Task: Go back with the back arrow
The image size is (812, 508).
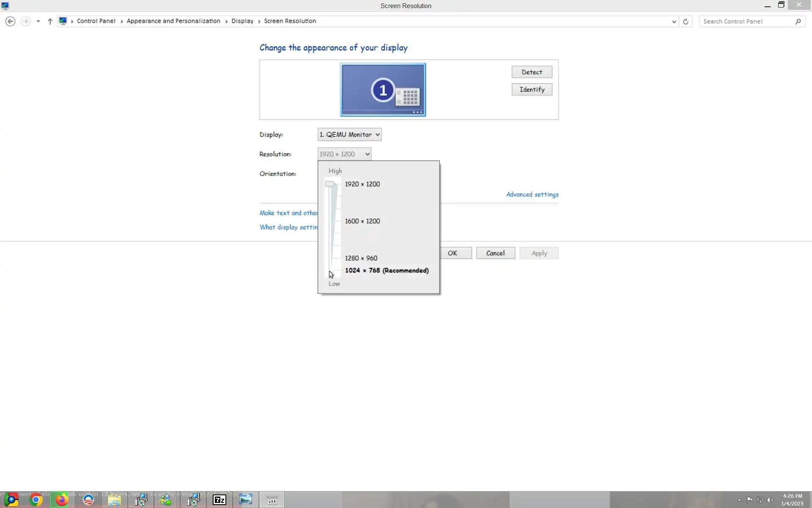Action: point(10,21)
